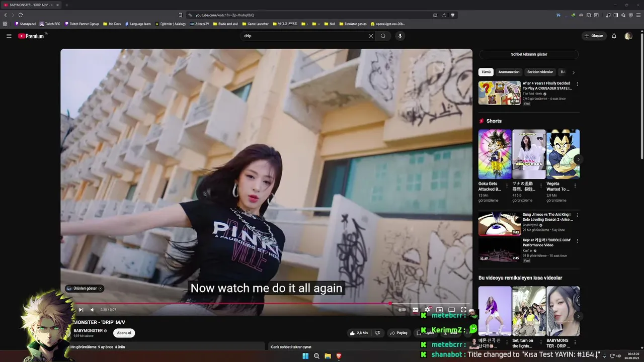
Task: Reload page in browser toolbar
Action: (x=21, y=15)
